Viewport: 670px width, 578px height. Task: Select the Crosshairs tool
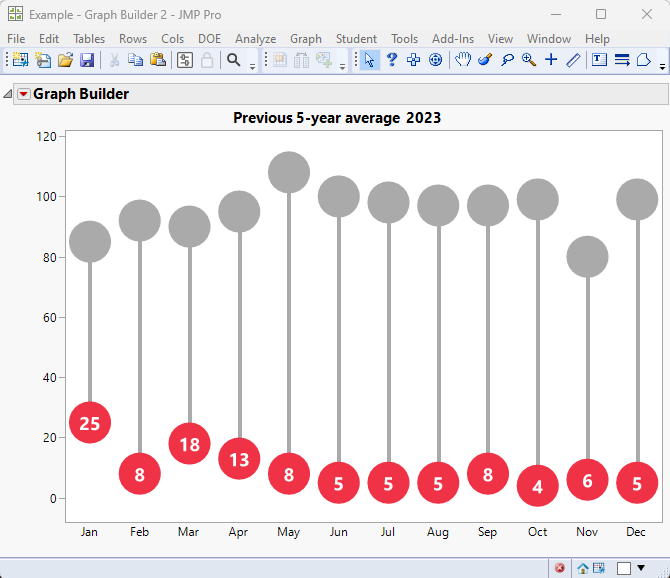click(551, 59)
